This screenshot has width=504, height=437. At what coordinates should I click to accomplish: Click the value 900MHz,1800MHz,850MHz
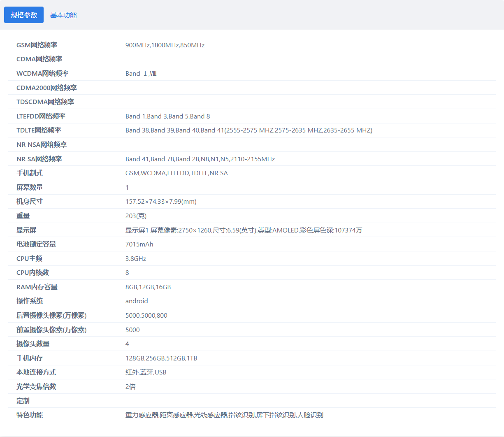point(165,45)
